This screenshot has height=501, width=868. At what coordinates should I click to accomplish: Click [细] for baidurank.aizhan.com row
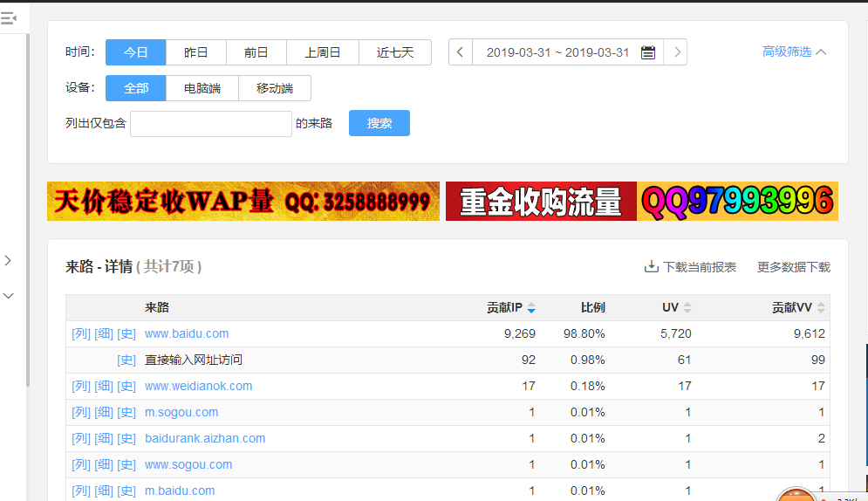pyautogui.click(x=104, y=438)
